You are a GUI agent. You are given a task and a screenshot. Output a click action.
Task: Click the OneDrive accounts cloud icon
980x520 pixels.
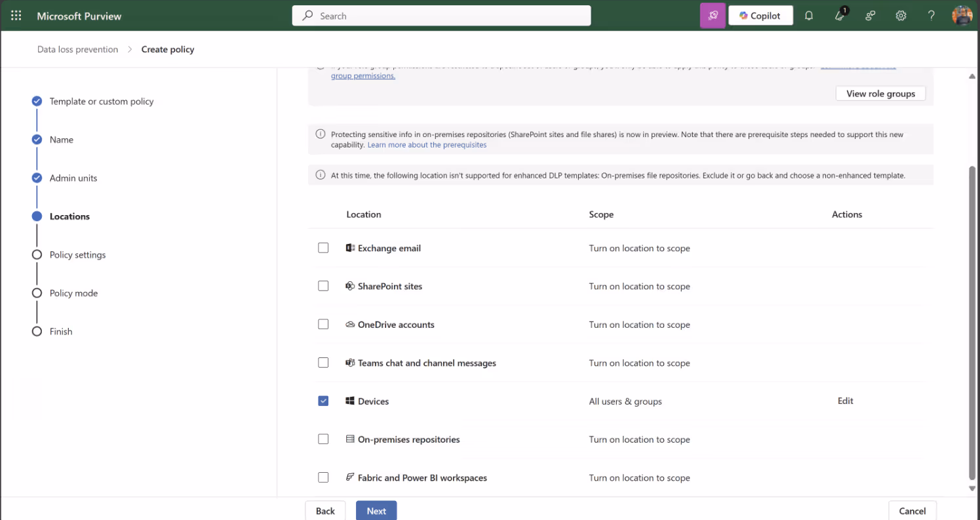350,325
